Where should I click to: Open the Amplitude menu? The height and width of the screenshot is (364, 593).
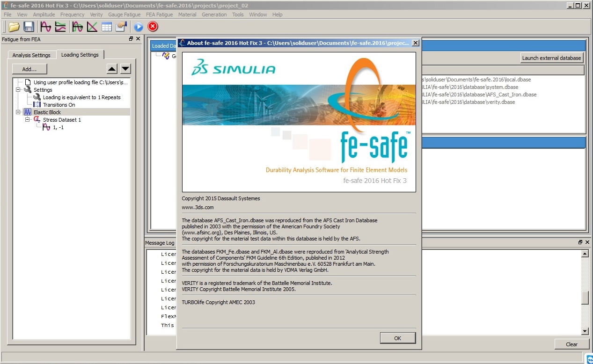pyautogui.click(x=44, y=15)
